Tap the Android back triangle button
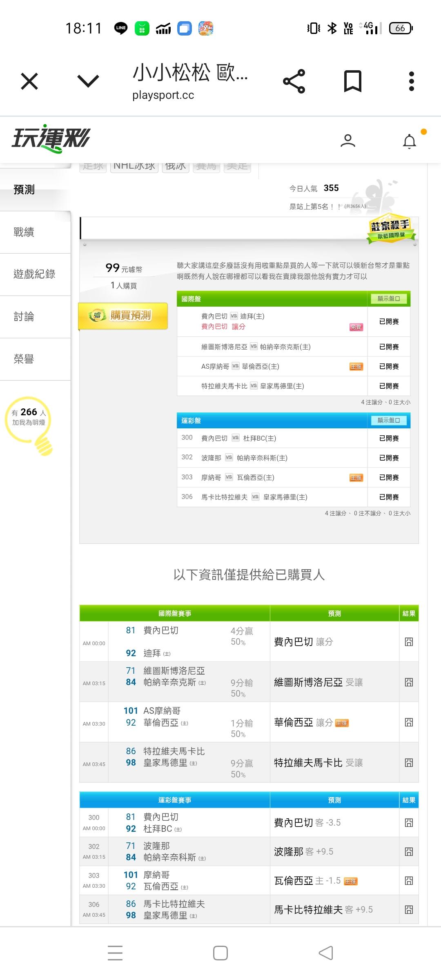The width and height of the screenshot is (441, 980). pyautogui.click(x=326, y=953)
